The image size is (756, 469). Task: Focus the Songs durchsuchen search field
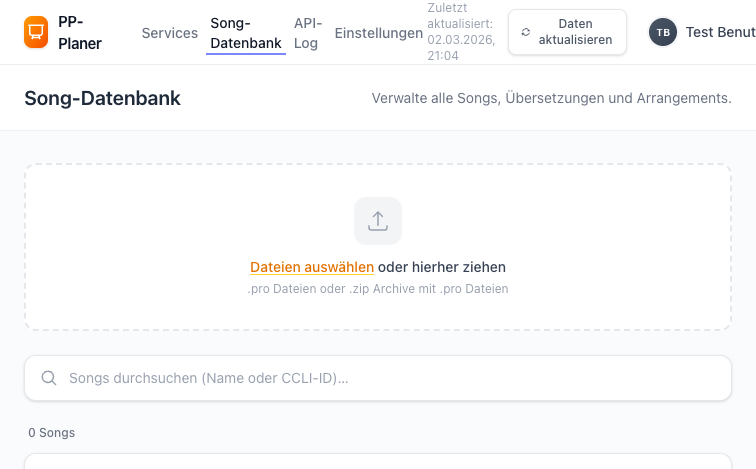click(390, 378)
